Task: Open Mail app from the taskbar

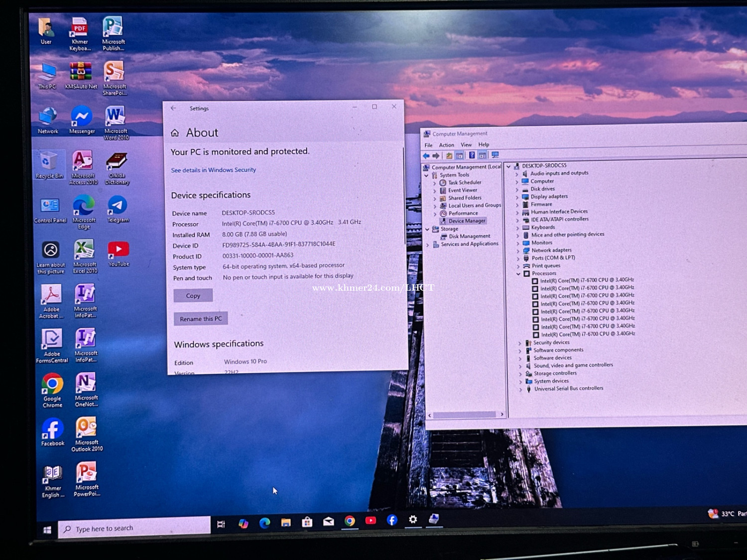Action: click(329, 522)
